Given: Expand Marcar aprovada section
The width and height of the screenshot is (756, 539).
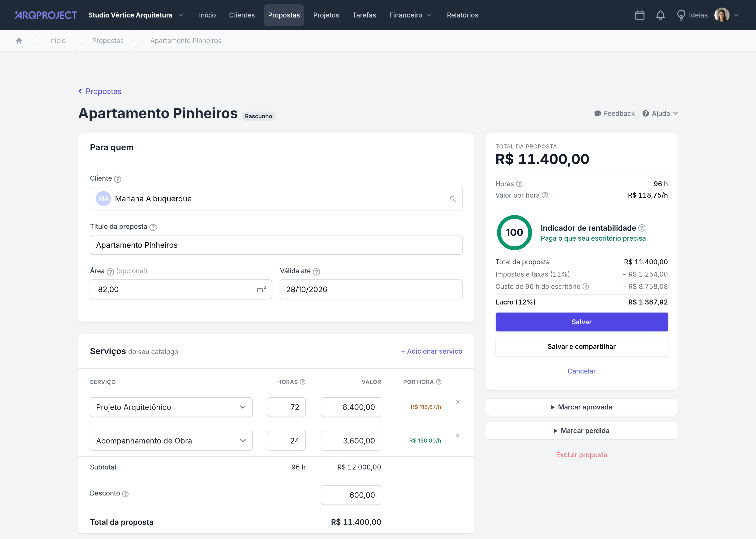Looking at the screenshot, I should pyautogui.click(x=582, y=407).
